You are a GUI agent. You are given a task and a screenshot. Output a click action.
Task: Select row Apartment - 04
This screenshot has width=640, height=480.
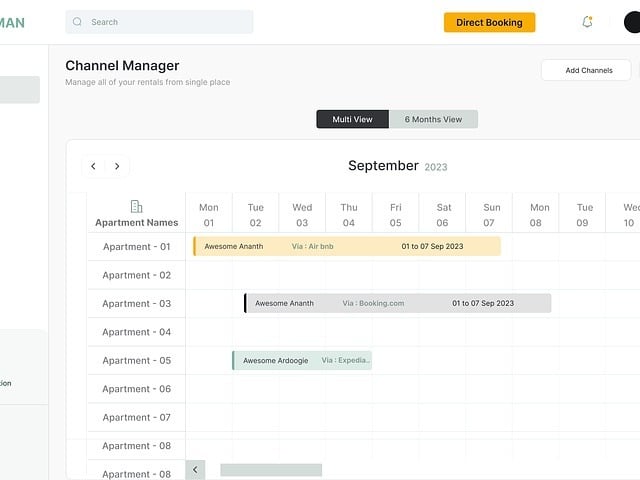click(x=136, y=332)
